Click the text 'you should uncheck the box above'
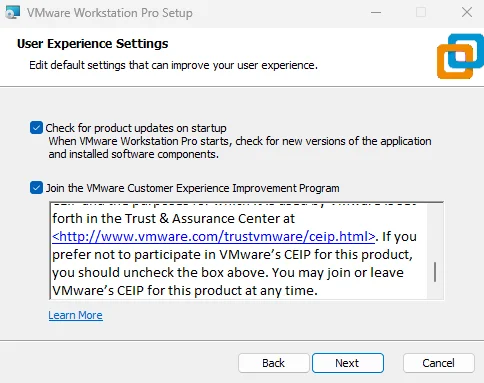 point(160,273)
